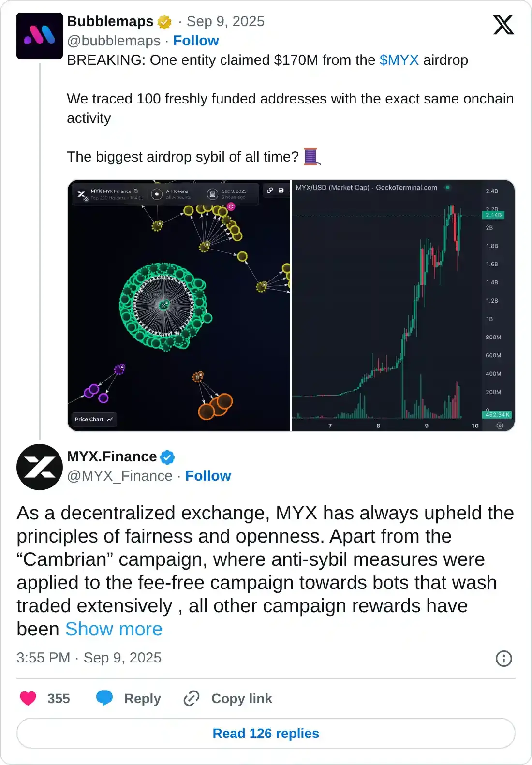Click the MYX.Finance blue verified badge
Screen dimensions: 532x765
click(167, 457)
